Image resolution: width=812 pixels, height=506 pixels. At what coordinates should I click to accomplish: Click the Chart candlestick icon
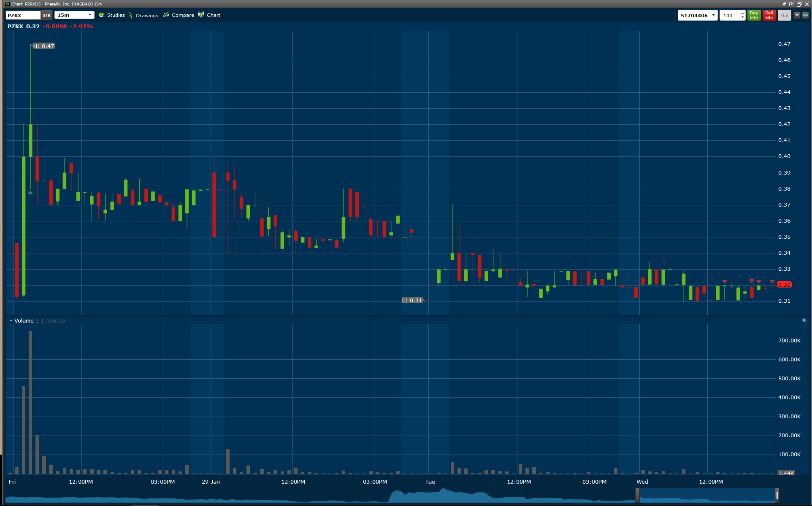(x=201, y=15)
